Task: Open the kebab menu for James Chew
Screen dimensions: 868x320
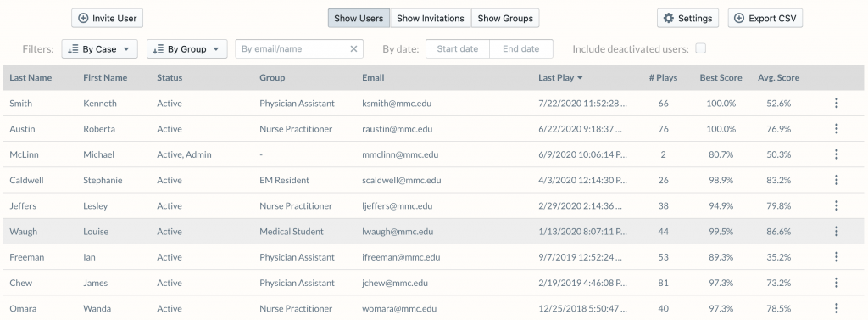Action: [x=837, y=283]
